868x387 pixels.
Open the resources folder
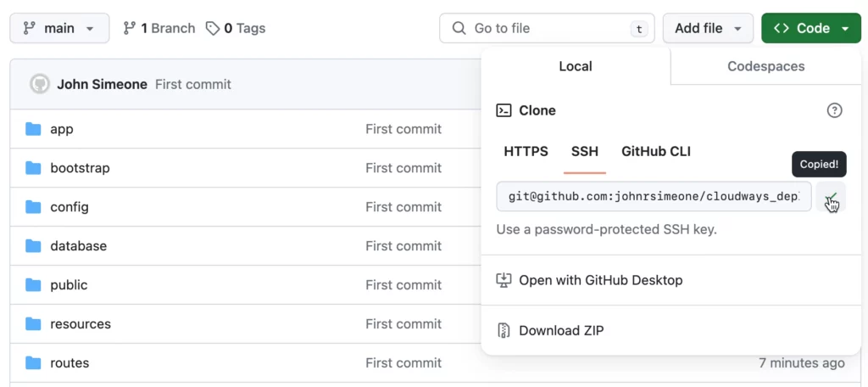81,324
